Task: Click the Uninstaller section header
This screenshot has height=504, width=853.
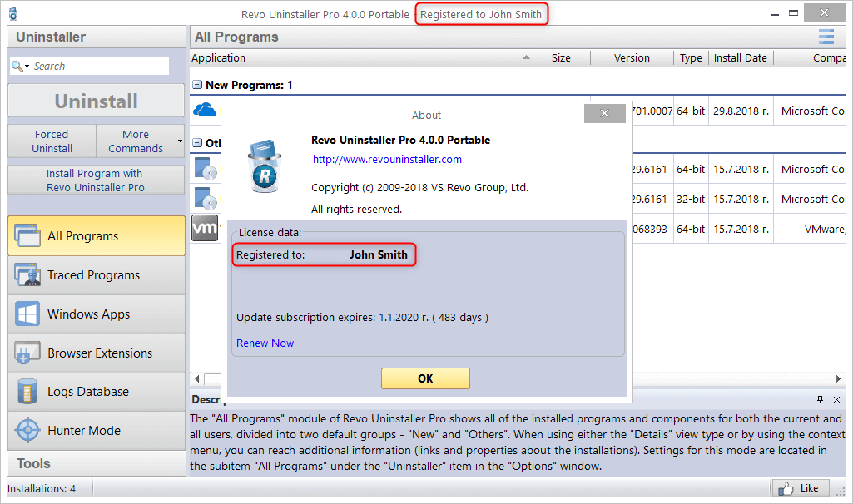Action: (x=97, y=37)
